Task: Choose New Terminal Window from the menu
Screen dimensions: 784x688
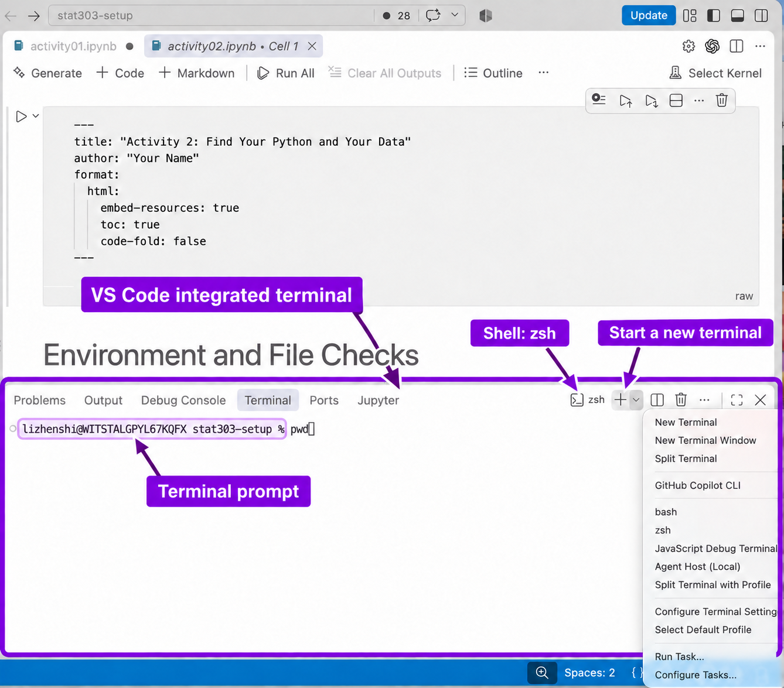Action: [x=705, y=440]
